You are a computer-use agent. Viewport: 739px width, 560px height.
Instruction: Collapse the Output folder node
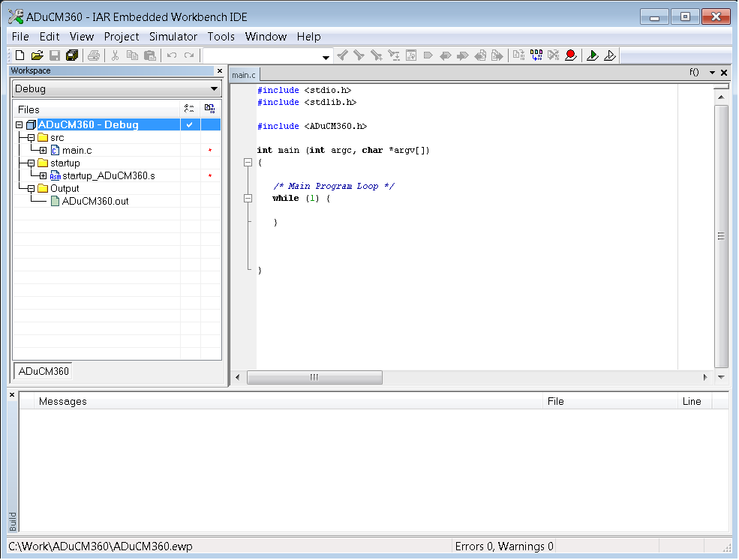(x=31, y=188)
